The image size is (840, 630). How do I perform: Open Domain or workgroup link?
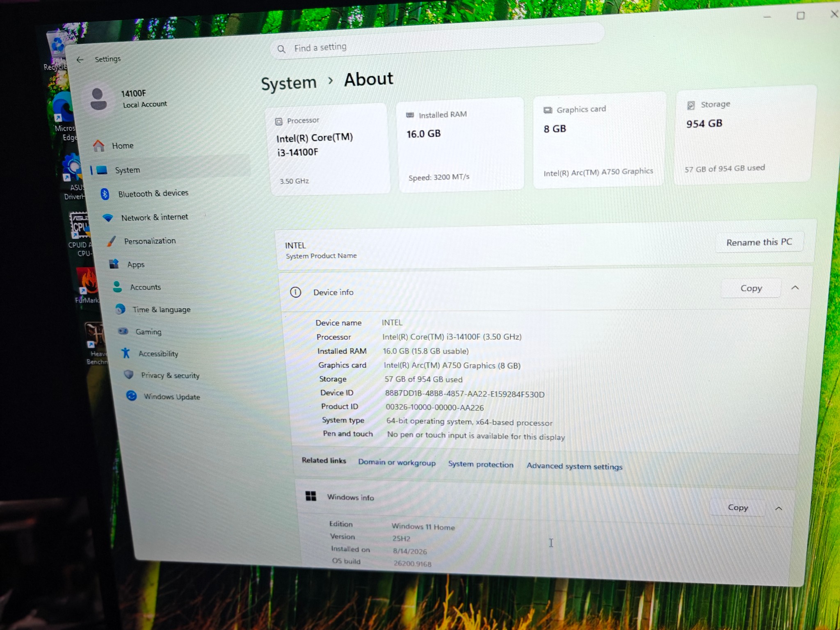(397, 462)
